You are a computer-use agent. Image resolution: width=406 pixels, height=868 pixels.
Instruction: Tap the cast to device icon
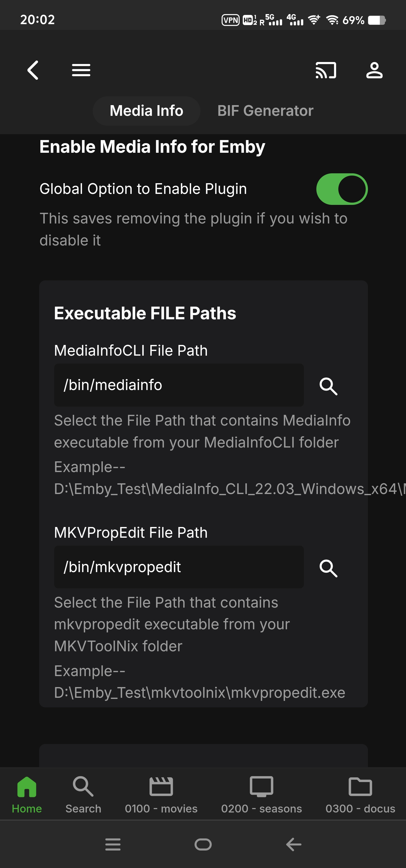[325, 70]
